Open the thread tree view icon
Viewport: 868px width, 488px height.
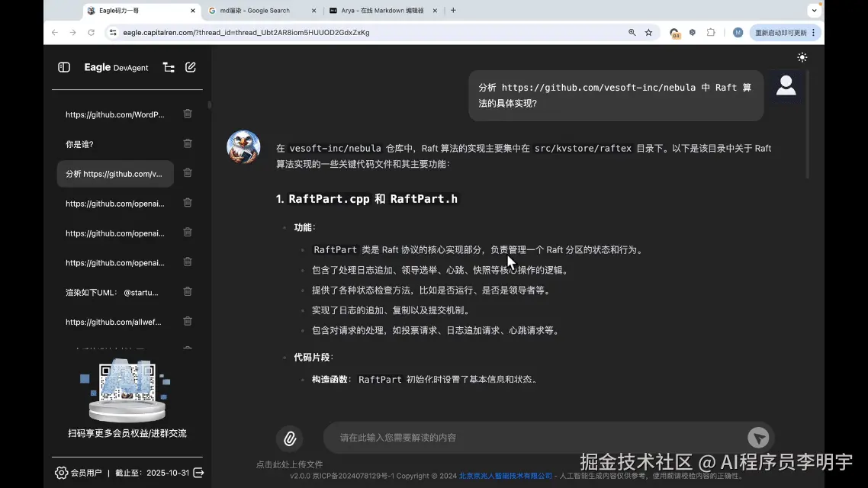pyautogui.click(x=169, y=67)
